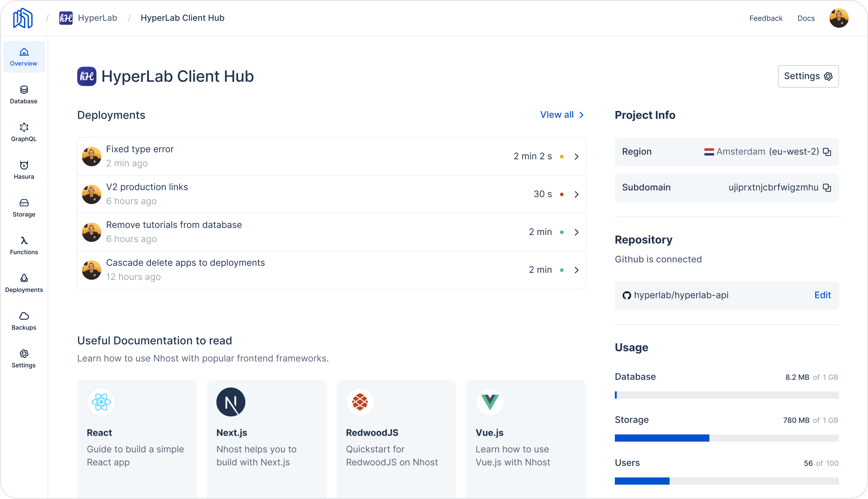868x499 pixels.
Task: Click the HyperLab workspace name in breadcrumb
Action: [x=98, y=18]
